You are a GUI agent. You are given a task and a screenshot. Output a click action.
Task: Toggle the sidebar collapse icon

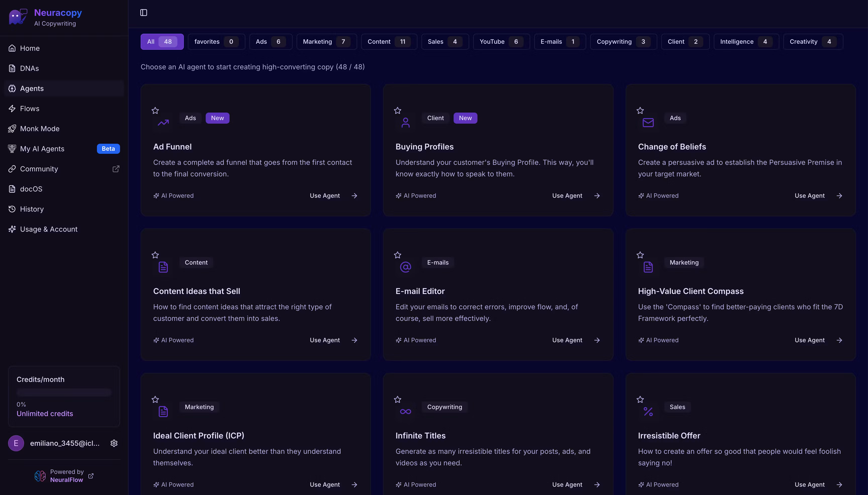pos(144,13)
